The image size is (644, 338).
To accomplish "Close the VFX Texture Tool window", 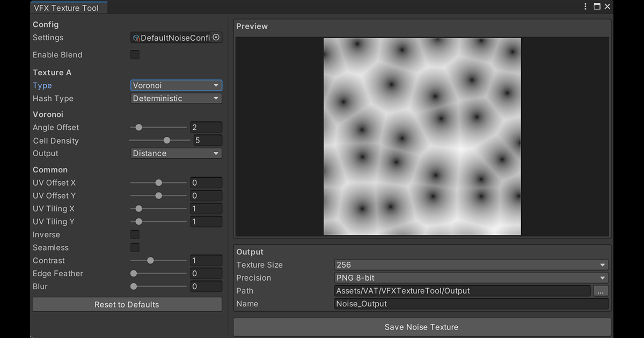I will pyautogui.click(x=608, y=6).
